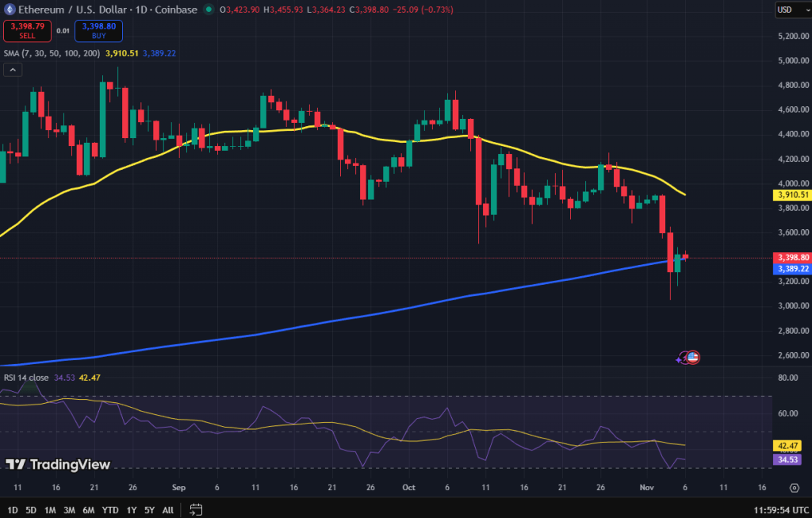Viewport: 812px width, 518px height.
Task: Click the RSI 14 close indicator legend
Action: (28, 378)
